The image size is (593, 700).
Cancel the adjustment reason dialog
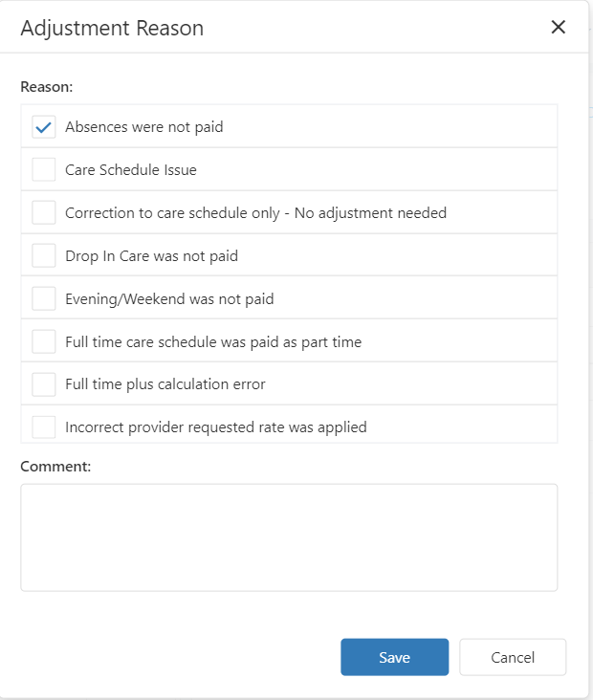point(513,657)
